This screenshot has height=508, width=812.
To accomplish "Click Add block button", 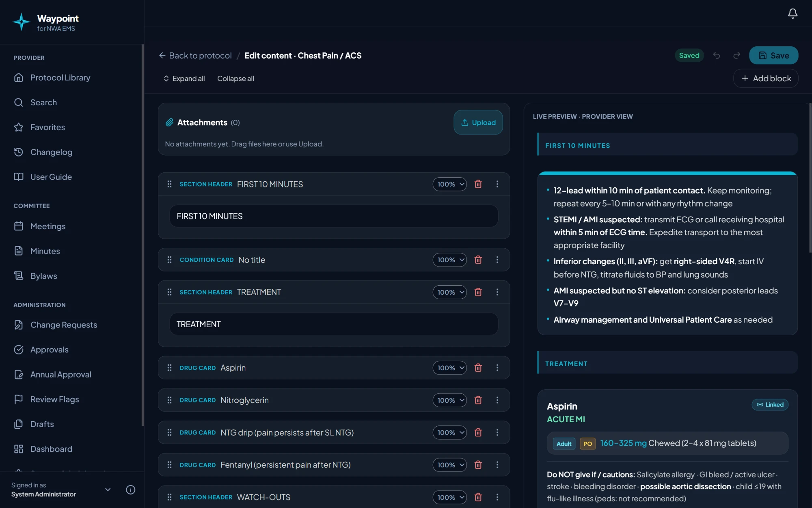I will (x=766, y=78).
